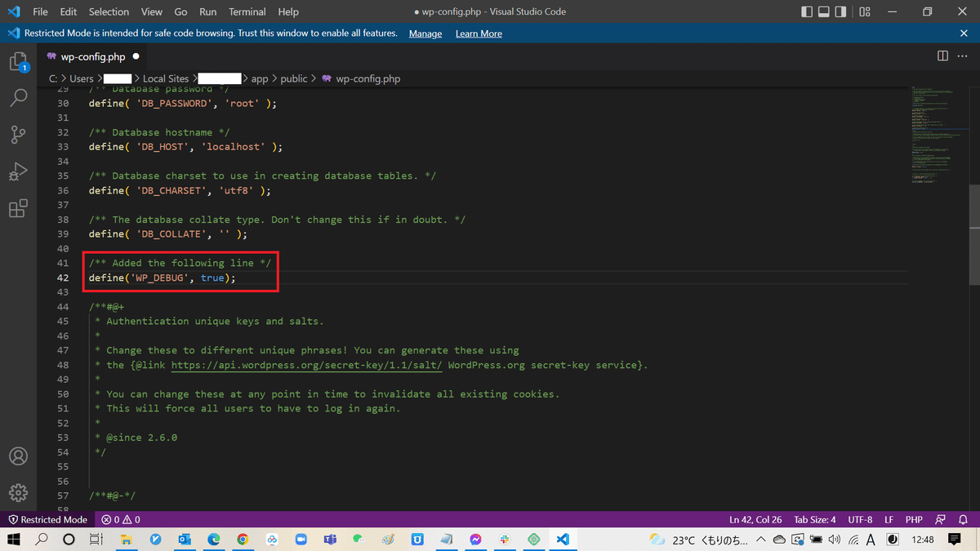Viewport: 980px width, 551px height.
Task: Open the Edit menu
Action: [69, 11]
